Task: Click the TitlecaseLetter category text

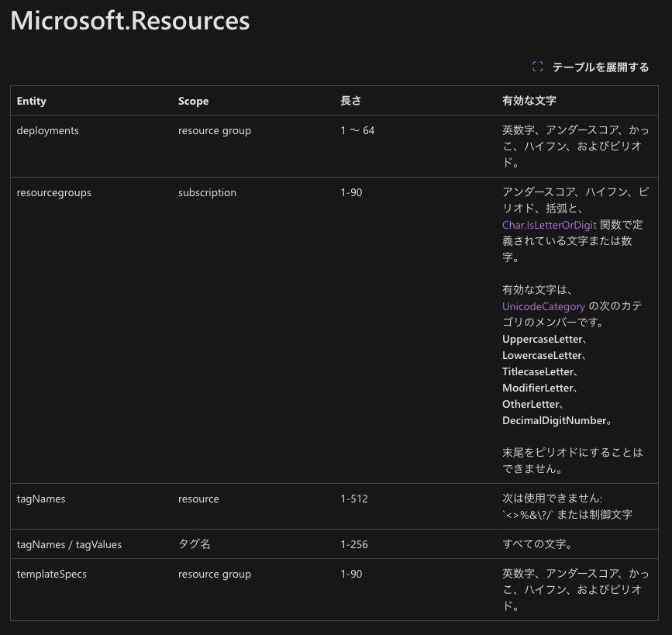Action: point(538,371)
